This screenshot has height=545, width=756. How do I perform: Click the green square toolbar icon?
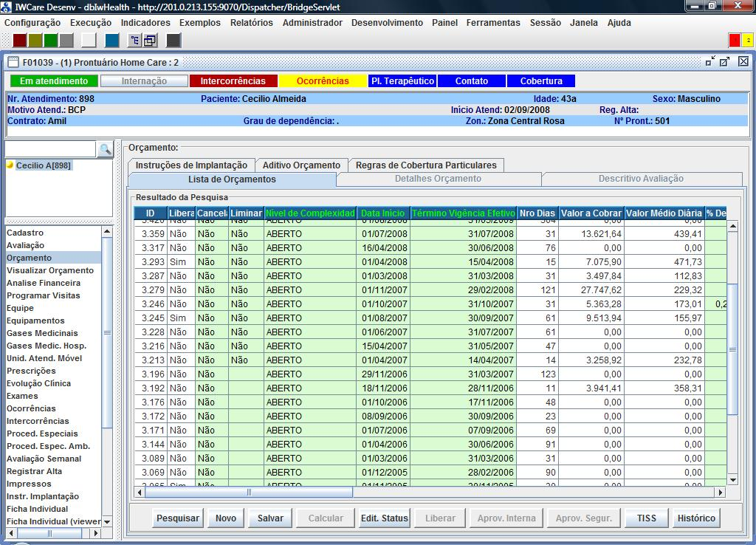[51, 41]
